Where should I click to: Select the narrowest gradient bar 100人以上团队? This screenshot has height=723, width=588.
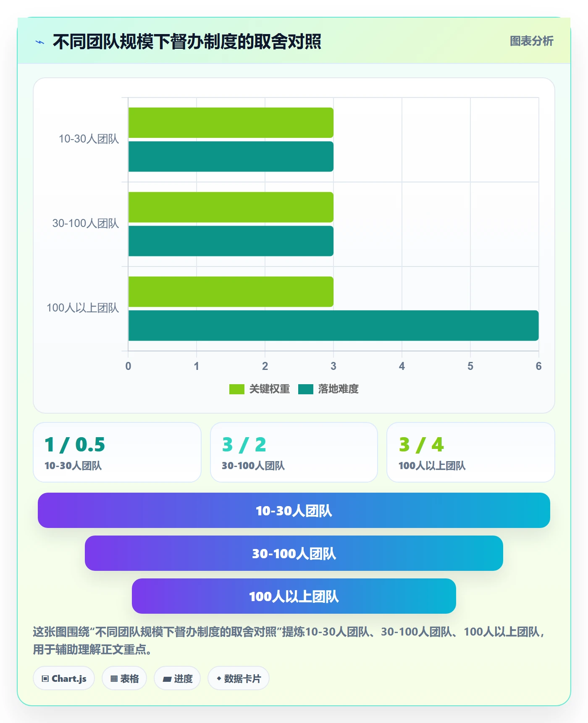coord(294,596)
